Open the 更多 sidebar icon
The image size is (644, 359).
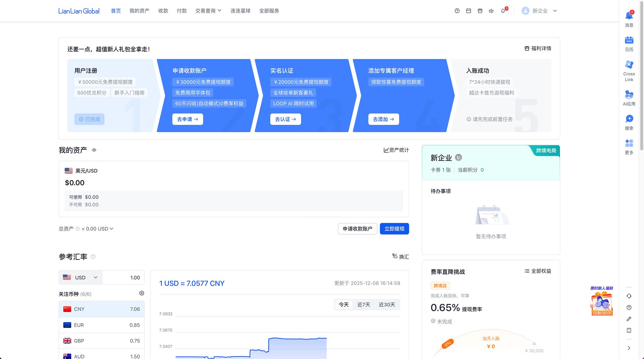pyautogui.click(x=629, y=143)
